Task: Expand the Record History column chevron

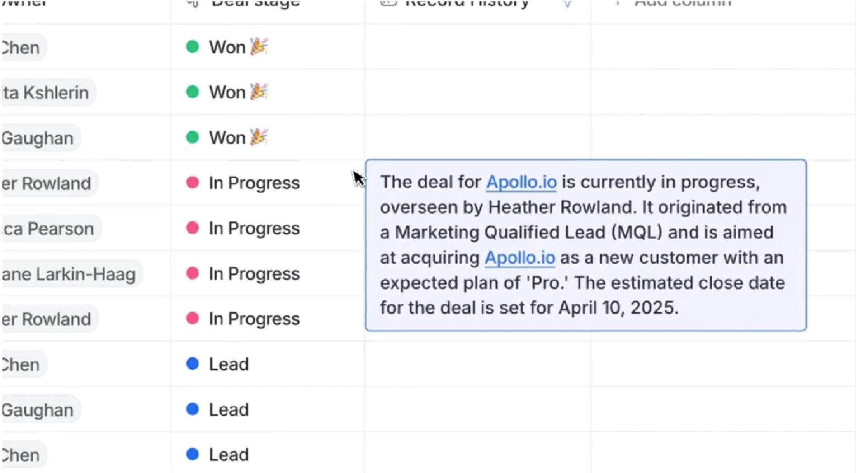Action: coord(568,4)
